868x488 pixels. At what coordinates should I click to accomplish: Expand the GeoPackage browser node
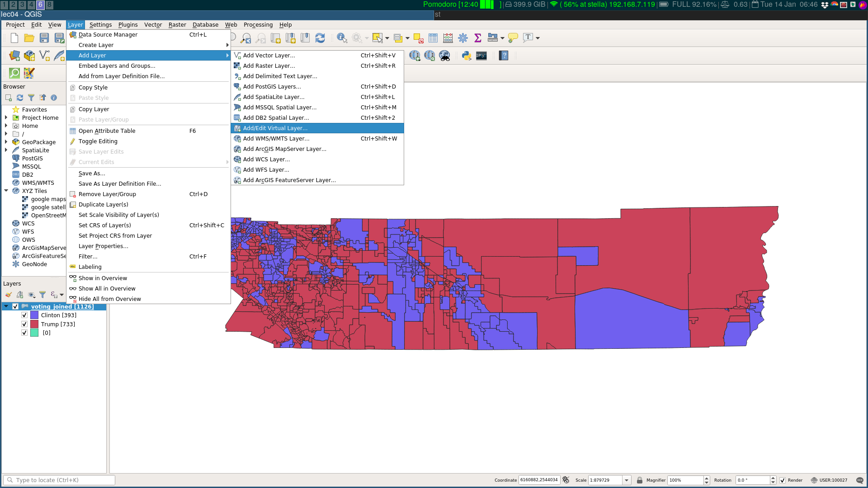pos(6,142)
